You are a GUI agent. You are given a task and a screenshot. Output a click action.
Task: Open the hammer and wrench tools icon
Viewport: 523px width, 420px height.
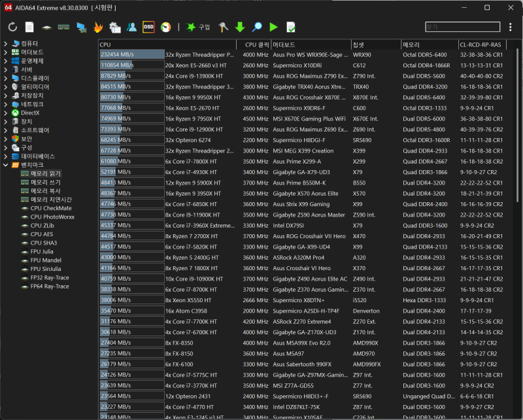223,27
